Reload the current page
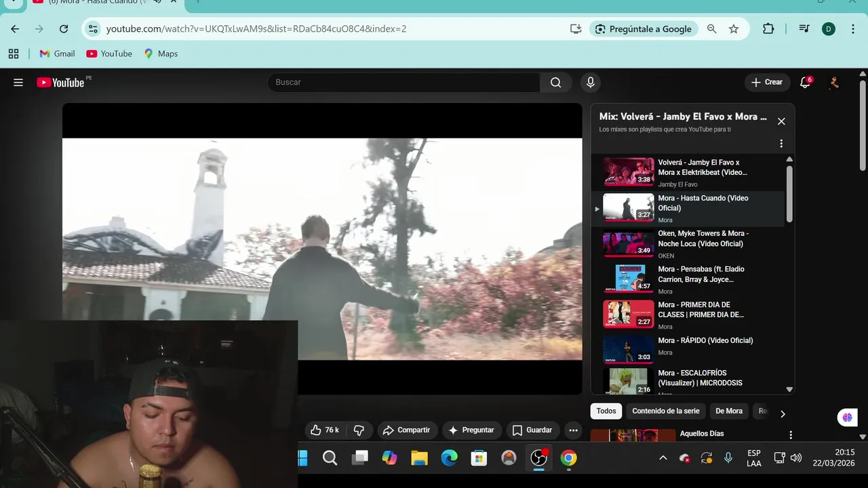 point(64,28)
